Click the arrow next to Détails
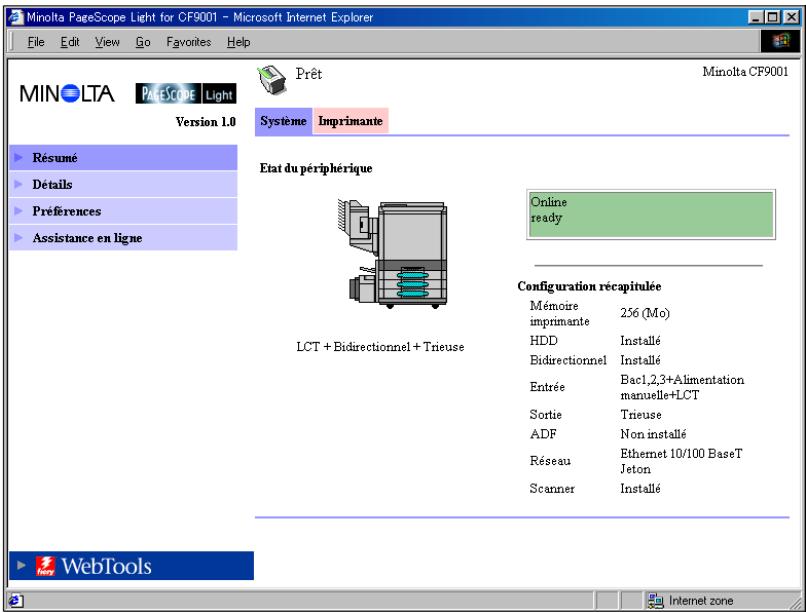 [x=19, y=184]
